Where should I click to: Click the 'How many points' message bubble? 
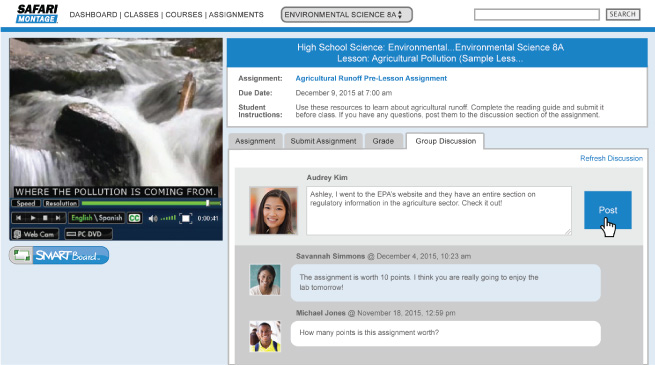446,333
